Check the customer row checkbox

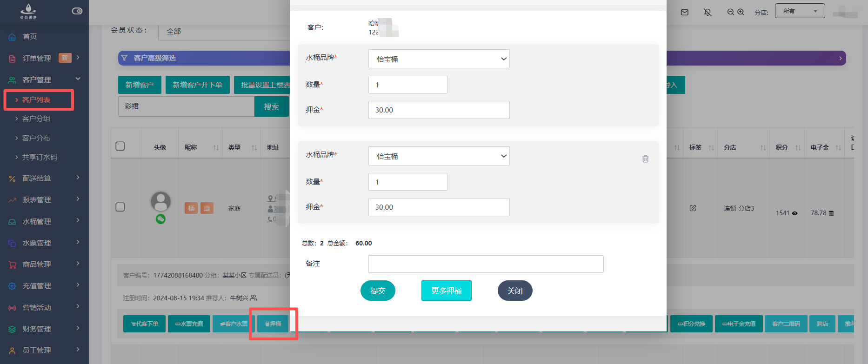pos(120,207)
